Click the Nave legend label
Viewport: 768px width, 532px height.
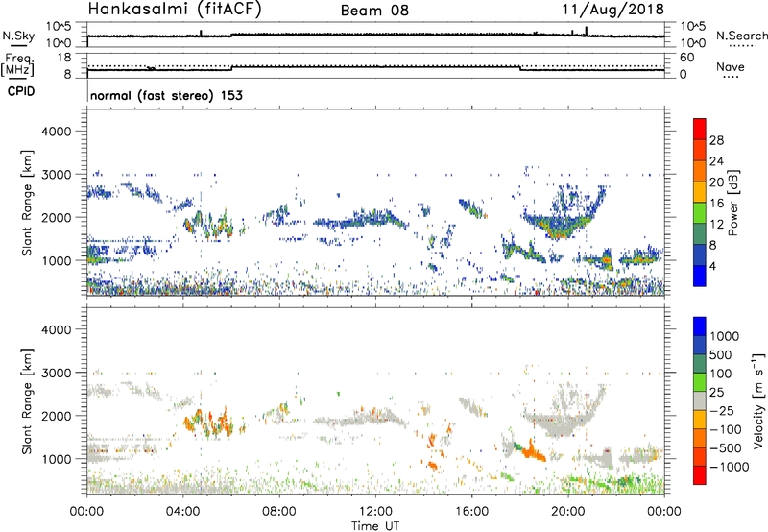click(731, 66)
